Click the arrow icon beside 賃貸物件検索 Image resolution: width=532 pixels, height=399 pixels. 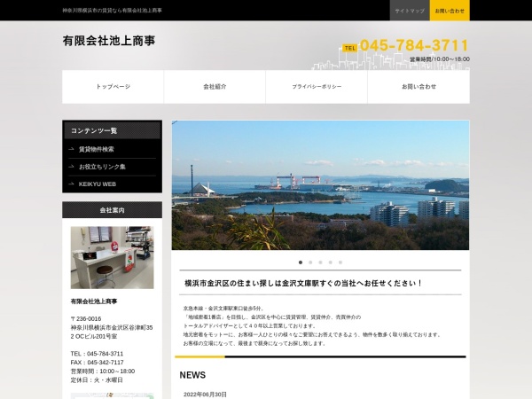coord(71,149)
